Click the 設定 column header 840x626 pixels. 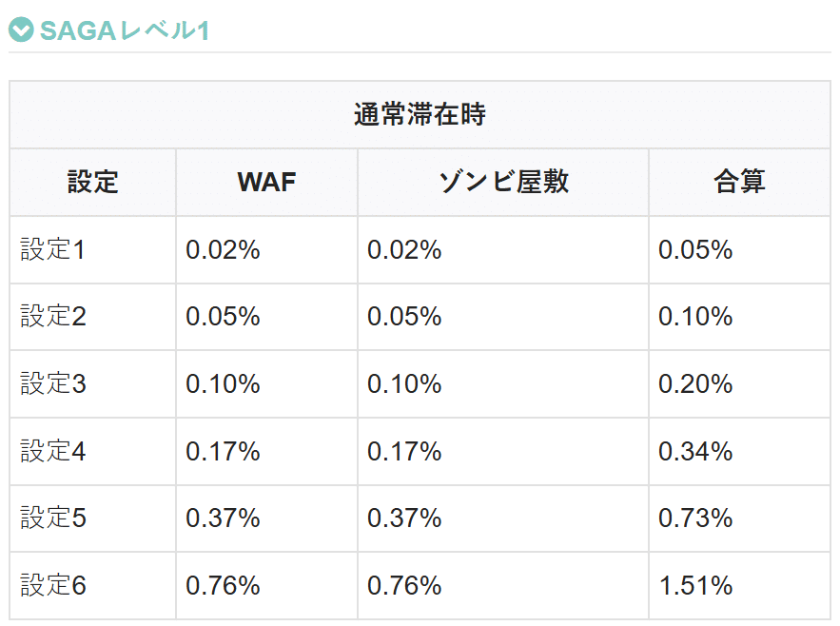92,183
